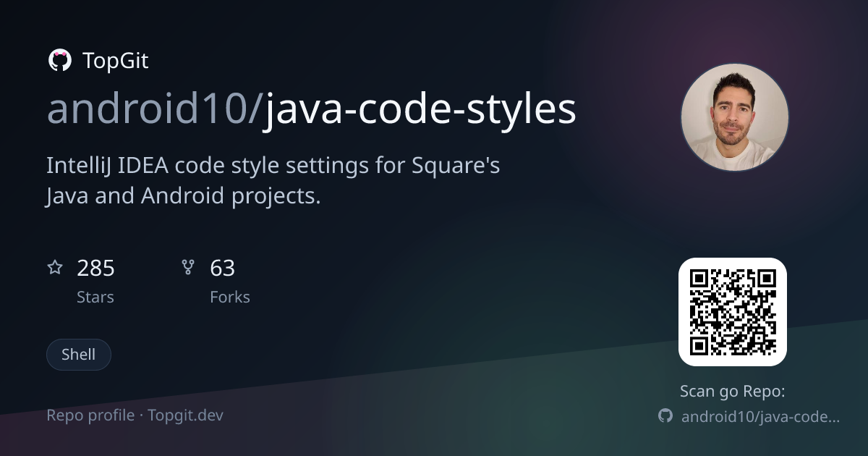Click the 'Scan go Repo:' caption
868x456 pixels.
point(733,392)
